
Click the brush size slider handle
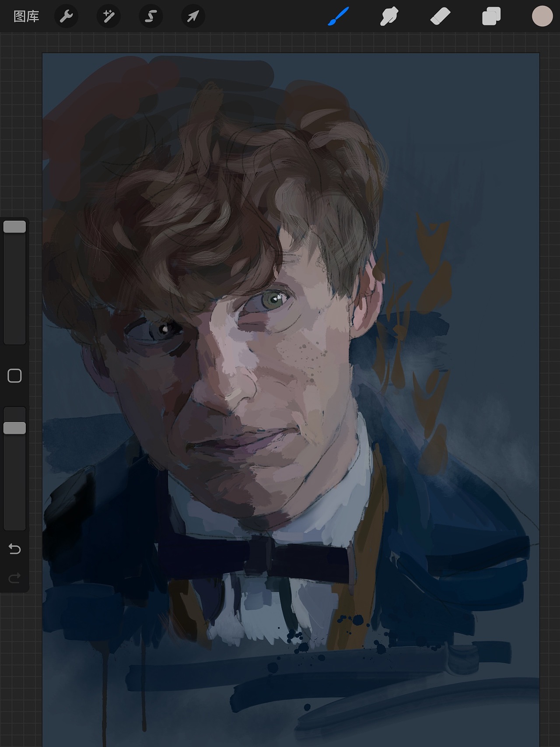point(15,227)
